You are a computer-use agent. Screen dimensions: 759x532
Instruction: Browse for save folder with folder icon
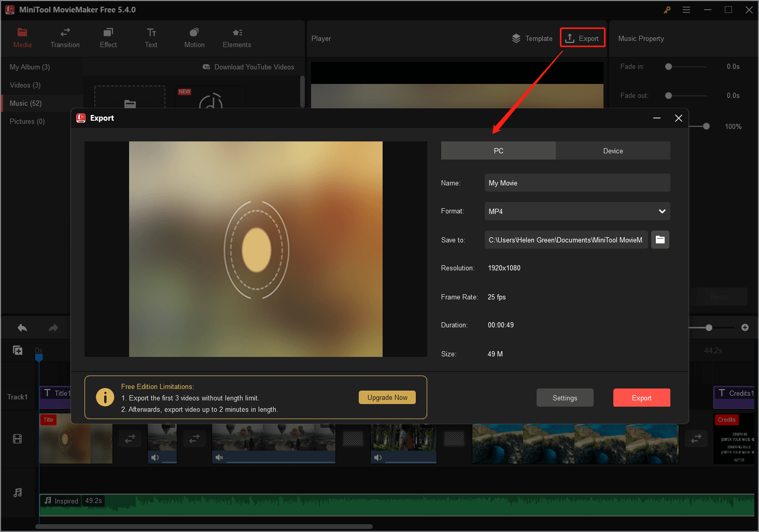660,240
